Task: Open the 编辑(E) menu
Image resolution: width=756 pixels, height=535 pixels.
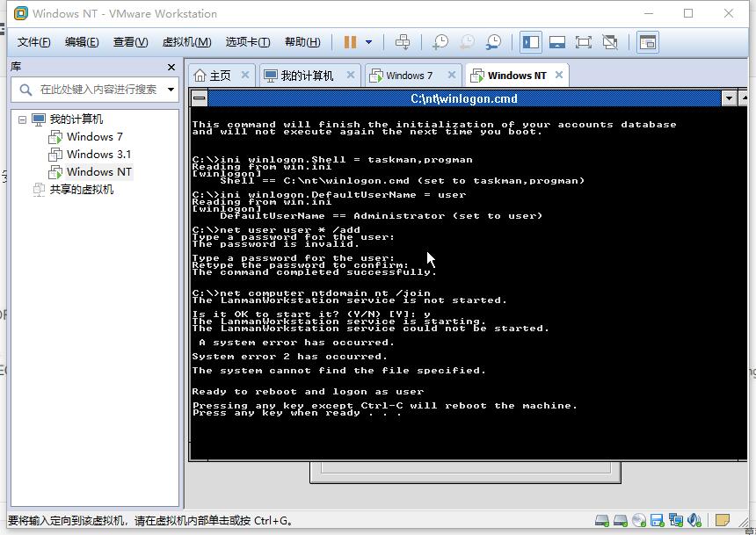Action: pos(82,42)
